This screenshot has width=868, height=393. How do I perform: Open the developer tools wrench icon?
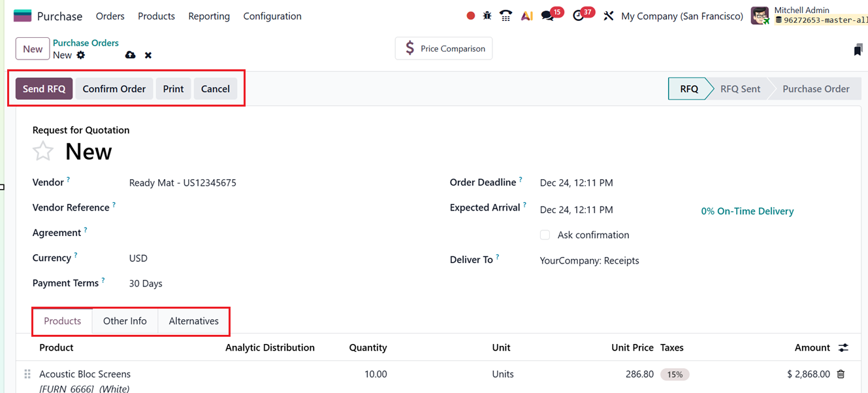(608, 15)
